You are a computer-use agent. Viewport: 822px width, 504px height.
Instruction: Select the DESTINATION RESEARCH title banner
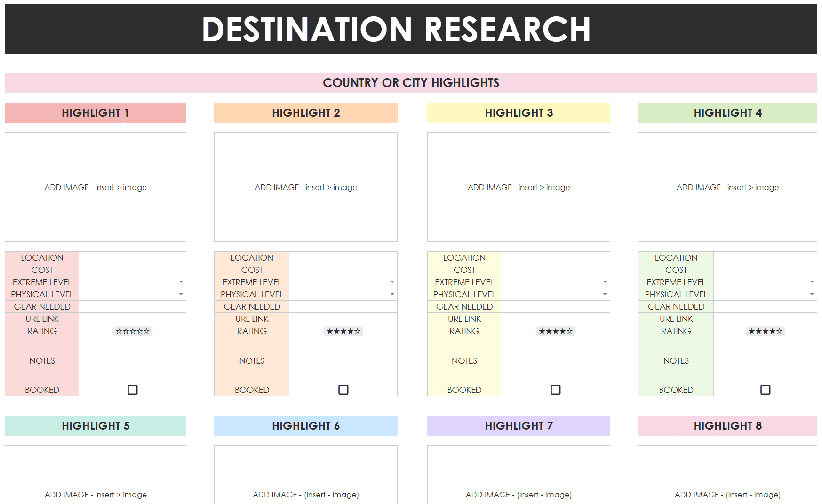tap(411, 29)
